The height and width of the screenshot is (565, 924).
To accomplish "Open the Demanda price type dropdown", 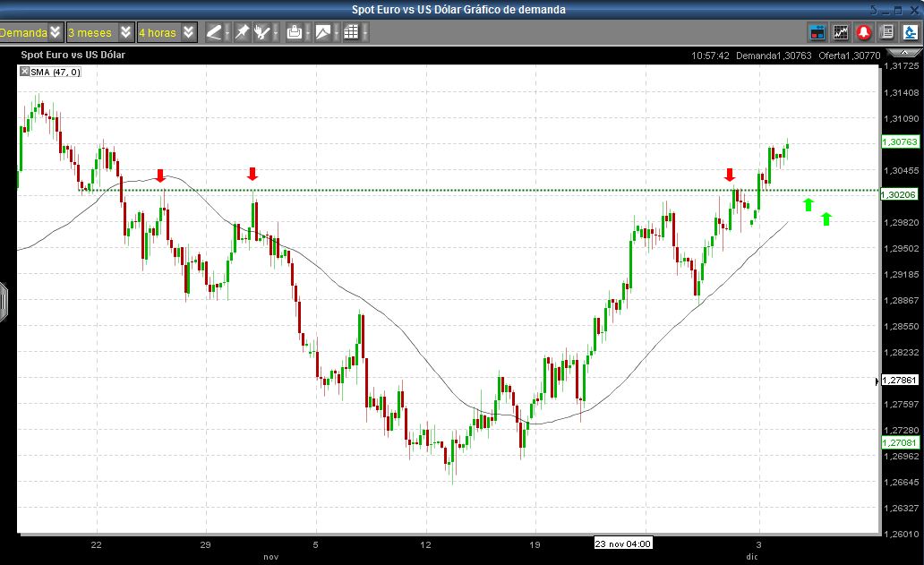I will pyautogui.click(x=30, y=32).
